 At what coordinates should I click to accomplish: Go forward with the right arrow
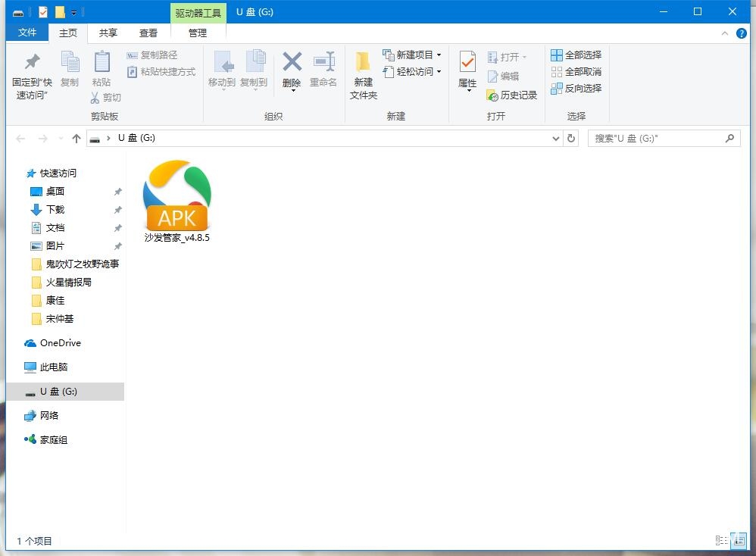click(x=43, y=139)
